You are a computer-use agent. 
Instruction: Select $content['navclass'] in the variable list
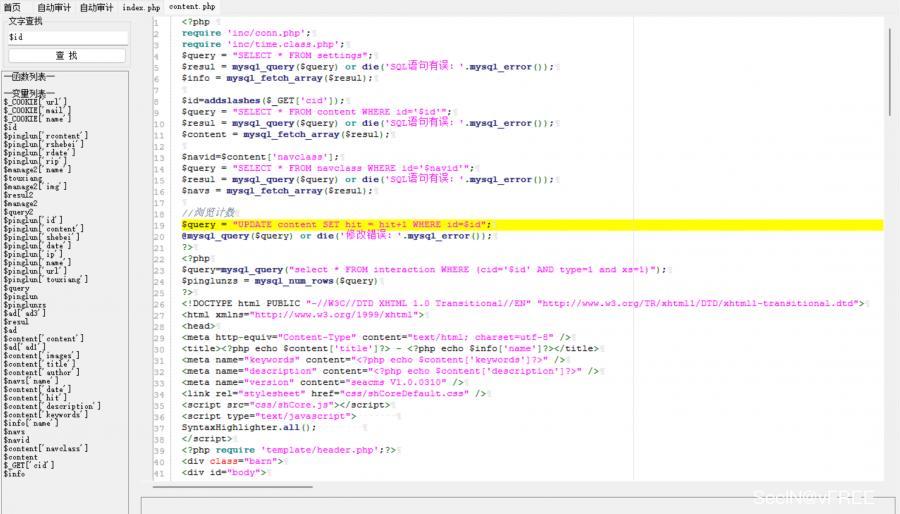45,448
